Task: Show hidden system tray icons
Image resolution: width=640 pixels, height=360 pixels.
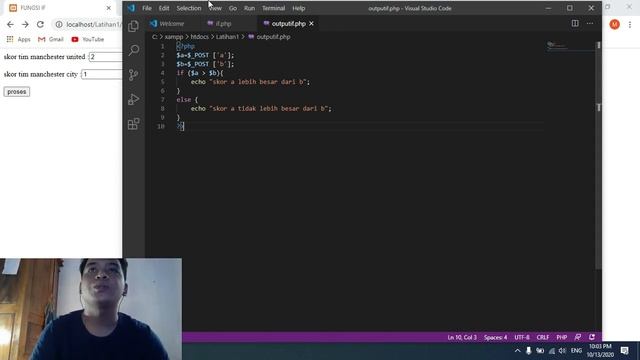Action: pyautogui.click(x=517, y=351)
